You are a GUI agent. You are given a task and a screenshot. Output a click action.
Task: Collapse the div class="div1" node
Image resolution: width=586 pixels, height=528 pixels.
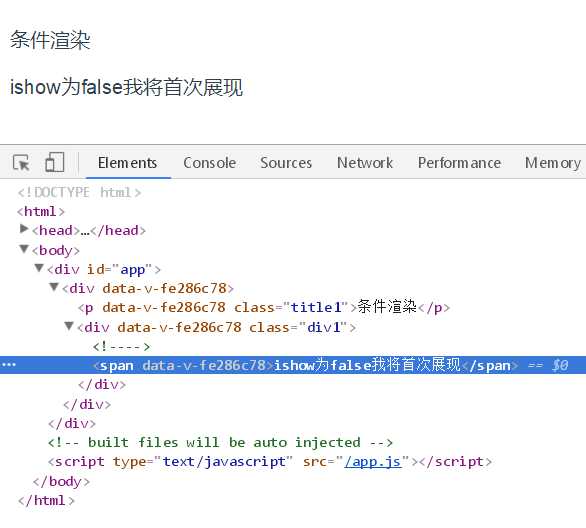(x=69, y=326)
